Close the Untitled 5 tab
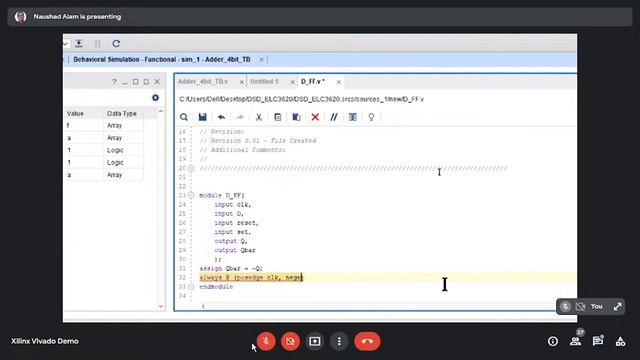Viewport: 640px width, 360px height. (x=292, y=82)
